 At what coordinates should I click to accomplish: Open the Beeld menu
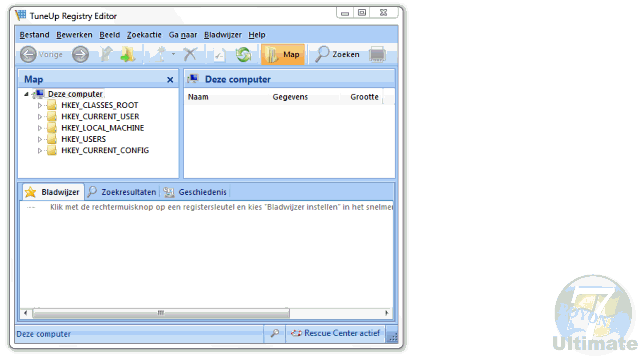coord(110,35)
